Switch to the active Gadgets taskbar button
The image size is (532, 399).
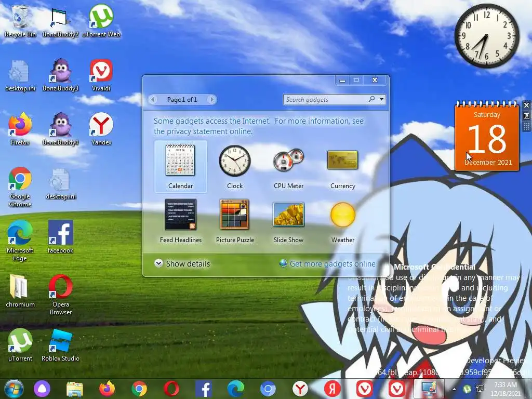coord(429,389)
